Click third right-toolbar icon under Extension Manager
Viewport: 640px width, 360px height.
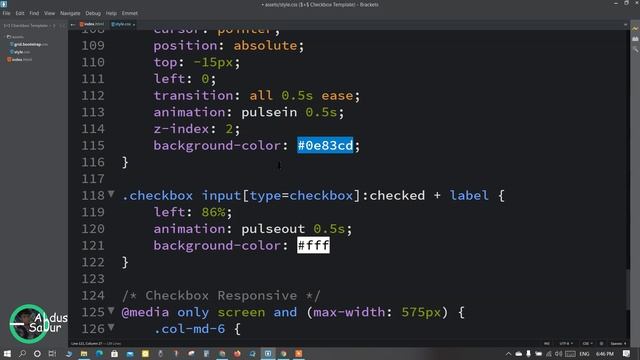pos(635,49)
